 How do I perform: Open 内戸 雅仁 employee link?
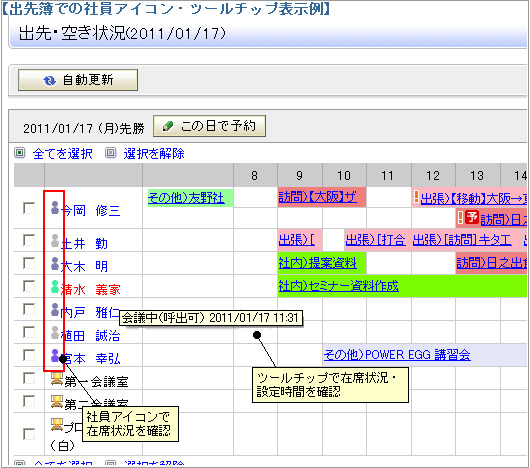90,312
